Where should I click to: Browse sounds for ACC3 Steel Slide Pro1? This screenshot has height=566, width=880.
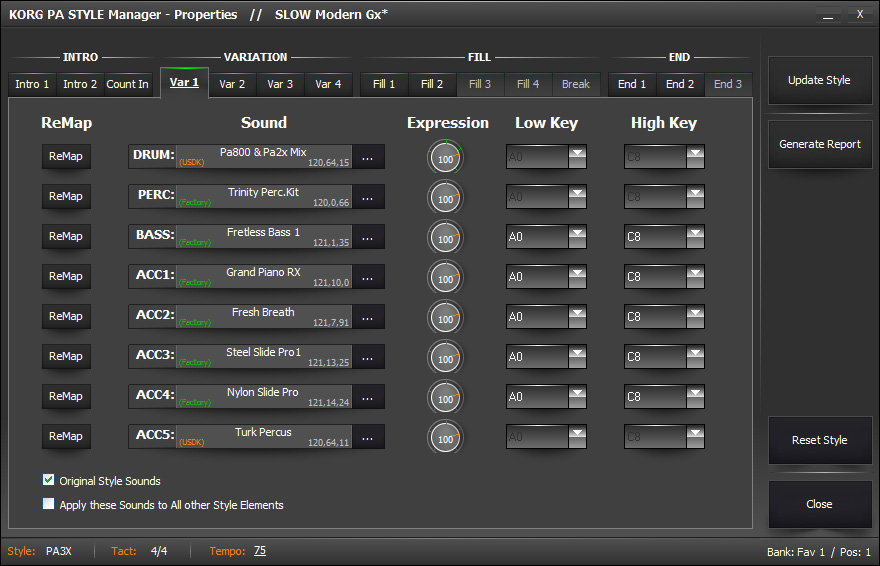tap(367, 357)
